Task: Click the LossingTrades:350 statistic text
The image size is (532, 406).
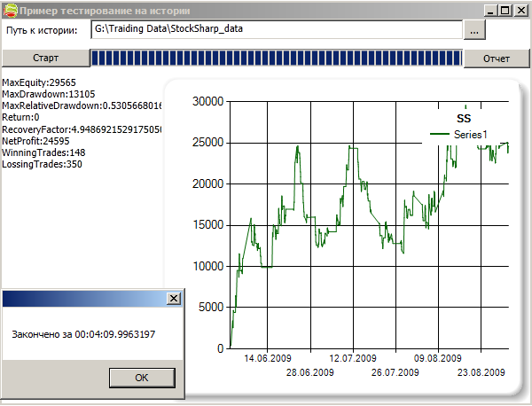Action: tap(42, 164)
